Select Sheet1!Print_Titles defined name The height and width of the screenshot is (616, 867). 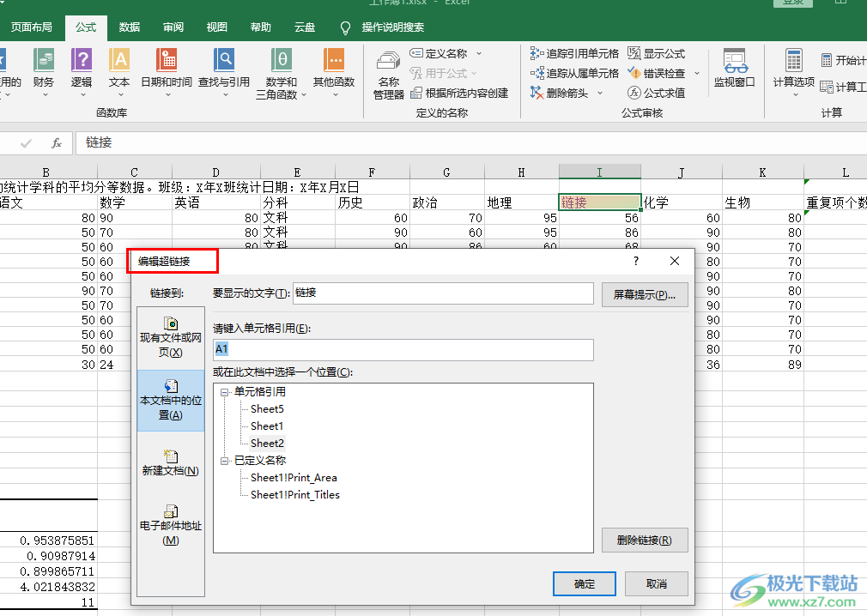pos(295,494)
